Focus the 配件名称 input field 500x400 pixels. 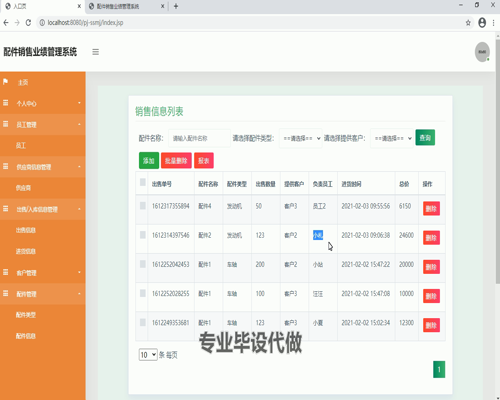pyautogui.click(x=199, y=138)
